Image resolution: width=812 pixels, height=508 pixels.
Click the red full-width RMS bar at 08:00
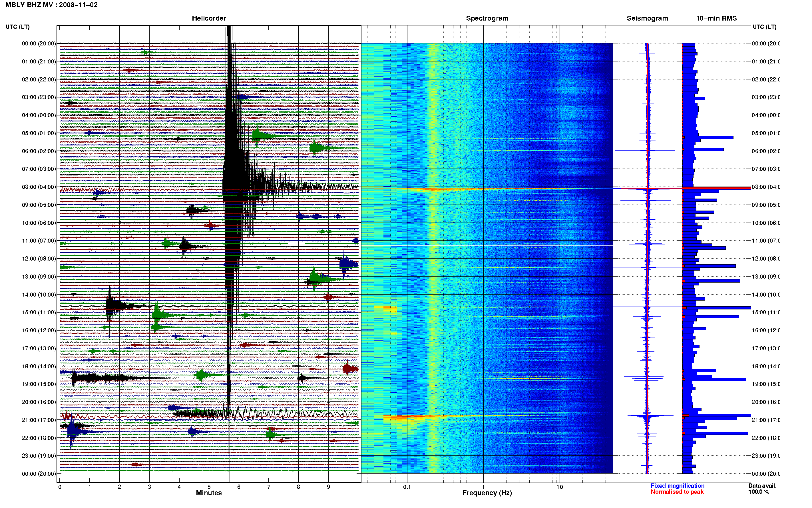coord(716,189)
